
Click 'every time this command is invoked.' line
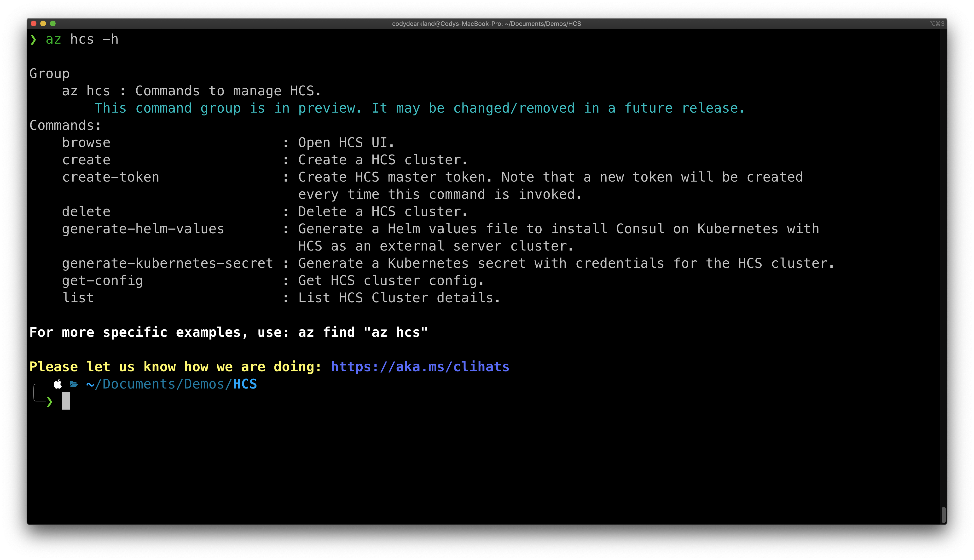(x=440, y=195)
